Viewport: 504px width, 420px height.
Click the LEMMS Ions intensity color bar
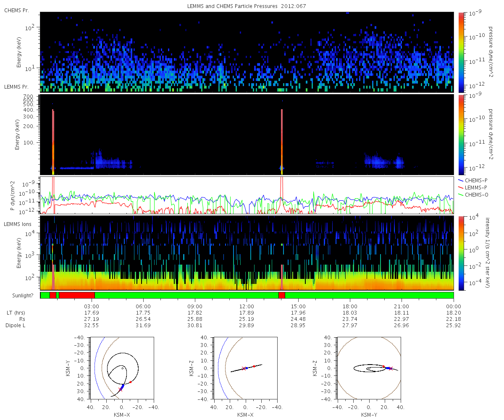(461, 253)
